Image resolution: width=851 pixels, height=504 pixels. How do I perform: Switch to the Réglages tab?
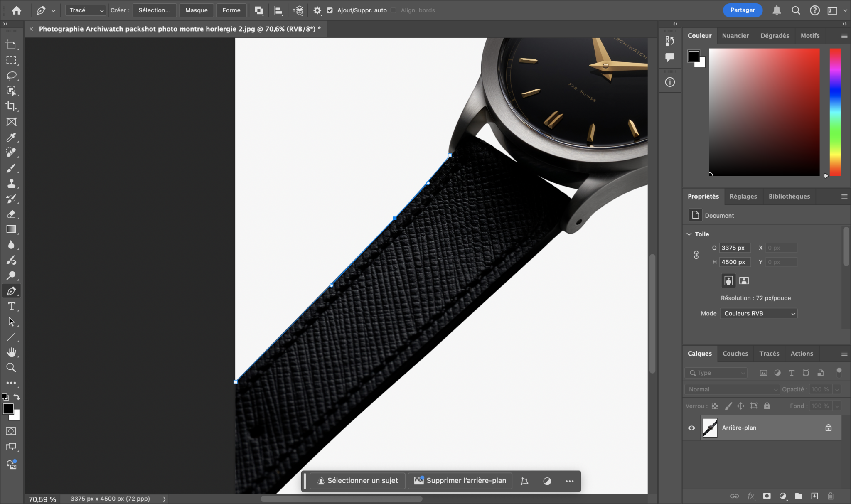[743, 196]
